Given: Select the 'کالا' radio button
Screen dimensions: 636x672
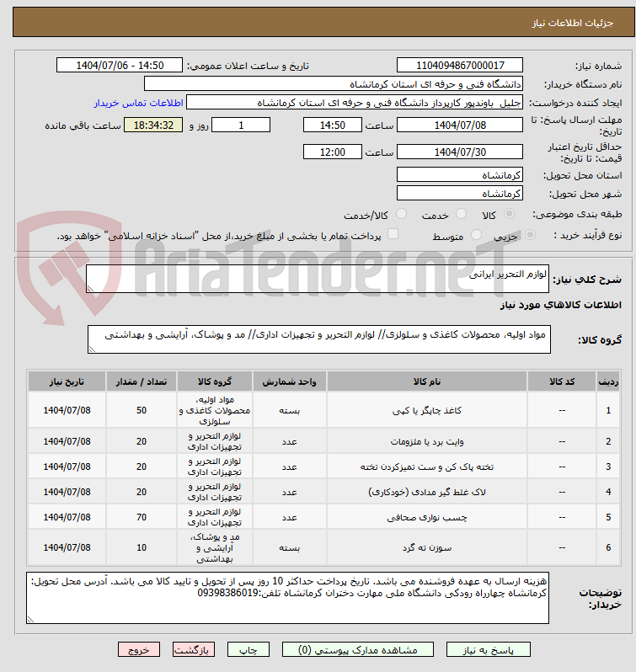Looking at the screenshot, I should click(x=509, y=213).
